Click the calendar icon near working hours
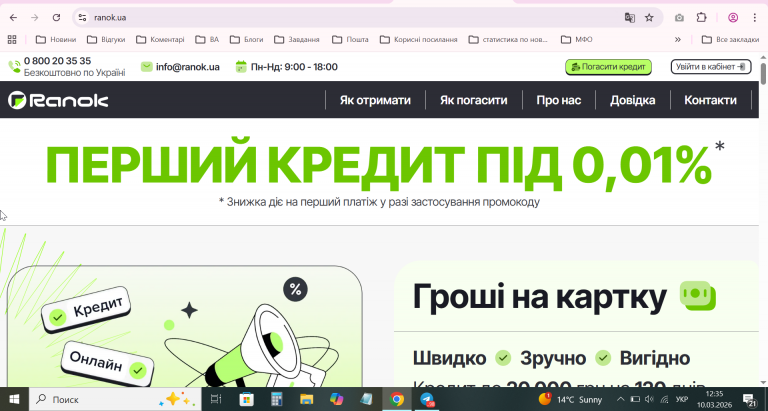768x411 pixels. 240,67
